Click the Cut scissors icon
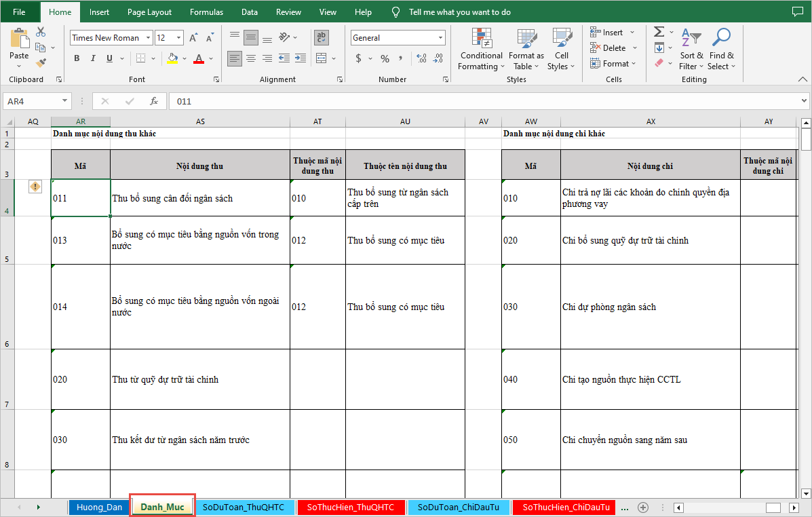 41,32
